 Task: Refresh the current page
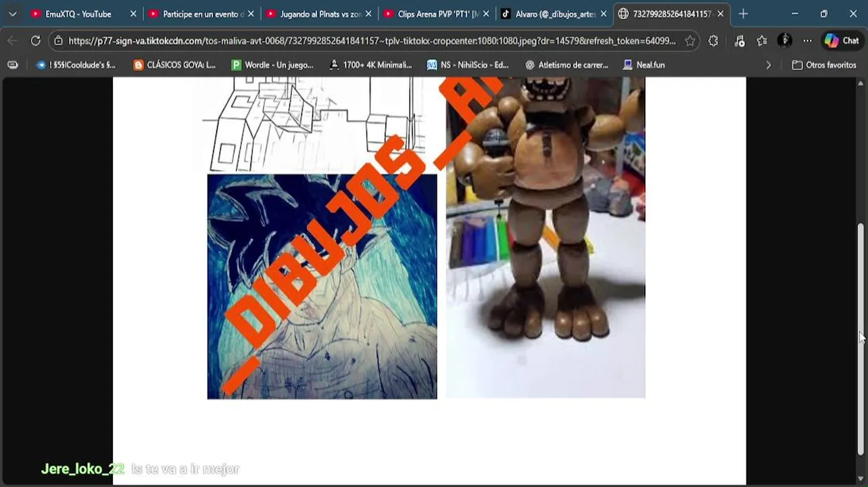click(36, 41)
